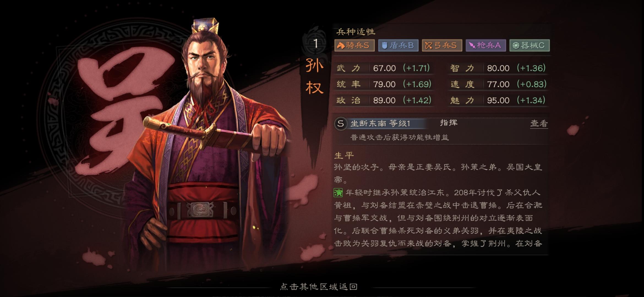Tap the 器械C siege aptitude badge
Screen dimensions: 644x297
pos(530,45)
